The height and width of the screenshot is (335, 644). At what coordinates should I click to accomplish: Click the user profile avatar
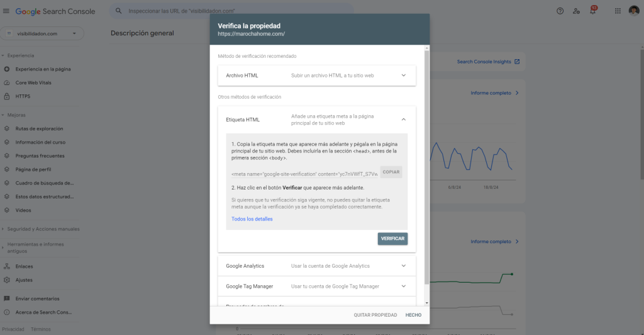pos(634,11)
